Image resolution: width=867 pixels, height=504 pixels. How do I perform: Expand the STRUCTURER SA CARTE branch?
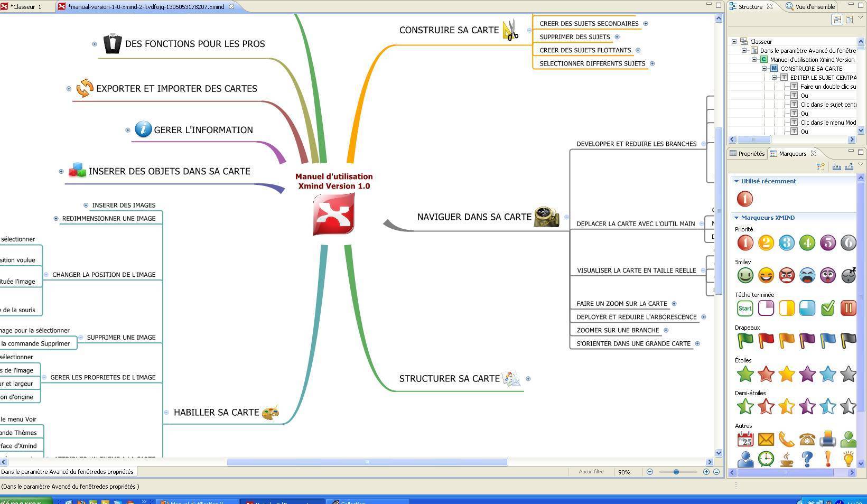[528, 379]
